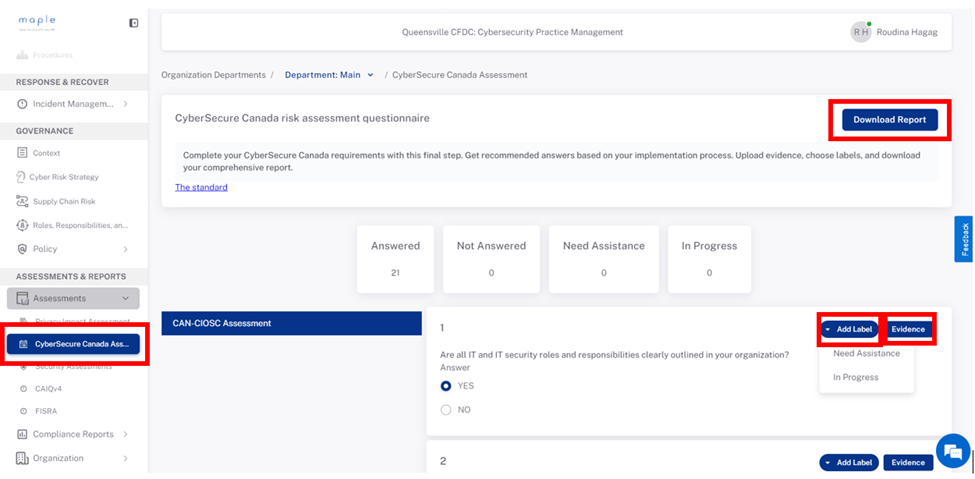
Task: Click the Policy shield icon
Action: click(x=22, y=249)
